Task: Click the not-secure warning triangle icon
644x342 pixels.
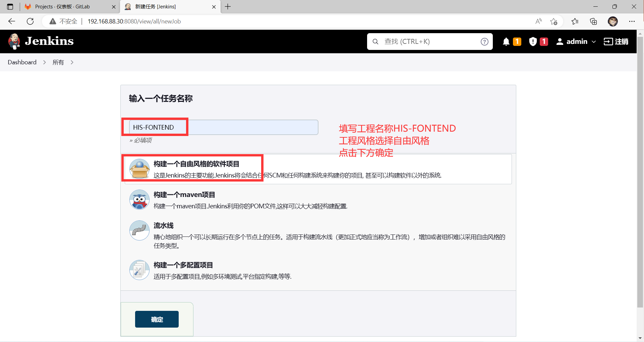Action: point(53,21)
